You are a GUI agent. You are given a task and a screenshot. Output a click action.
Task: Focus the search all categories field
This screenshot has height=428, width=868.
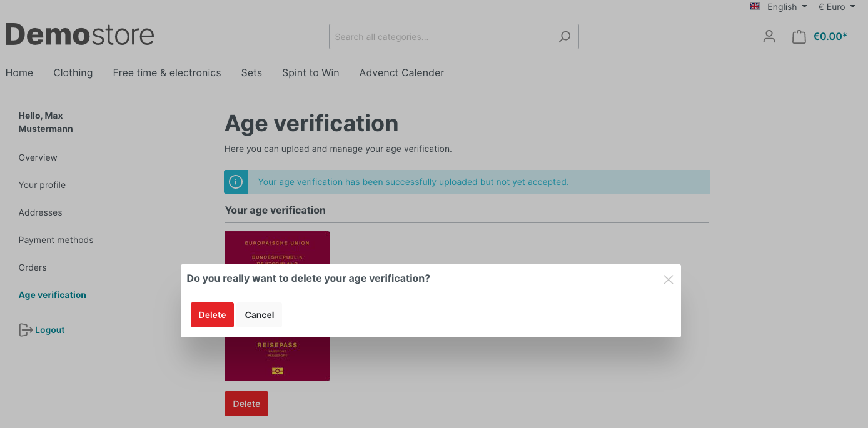click(x=444, y=37)
